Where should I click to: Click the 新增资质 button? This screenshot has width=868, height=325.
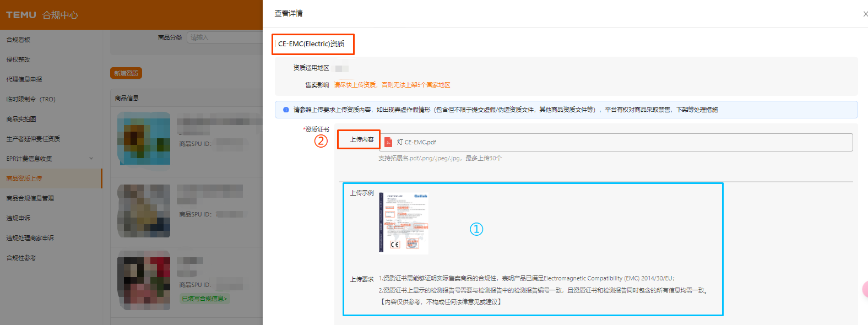pyautogui.click(x=126, y=73)
